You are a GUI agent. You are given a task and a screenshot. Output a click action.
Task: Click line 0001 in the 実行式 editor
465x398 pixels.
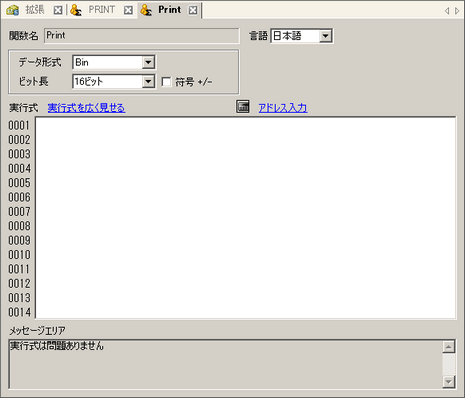click(245, 126)
